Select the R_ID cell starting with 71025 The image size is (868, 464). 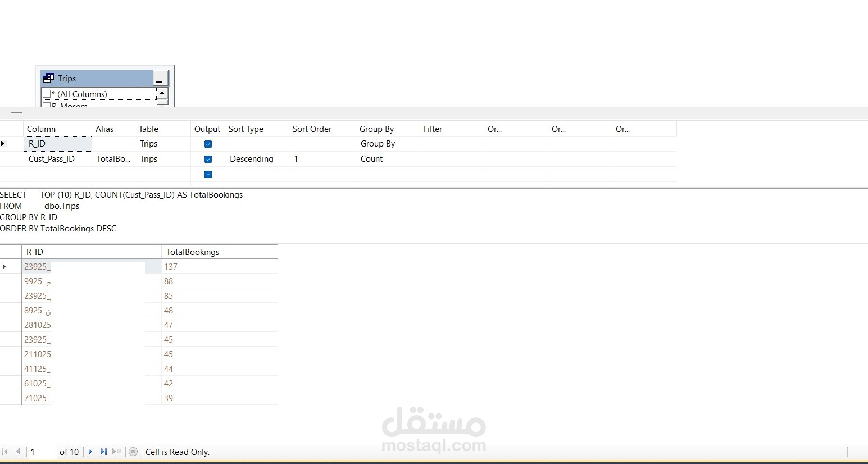[92, 398]
